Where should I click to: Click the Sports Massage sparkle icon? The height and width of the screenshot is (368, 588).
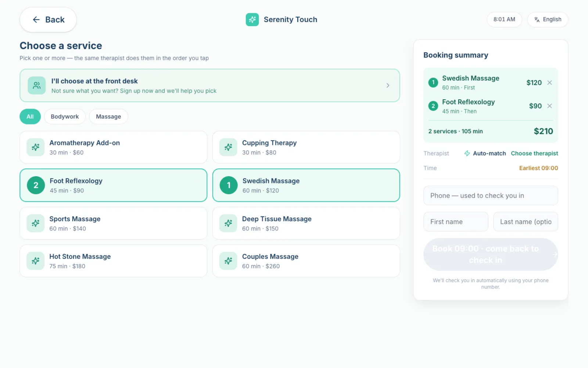[36, 223]
